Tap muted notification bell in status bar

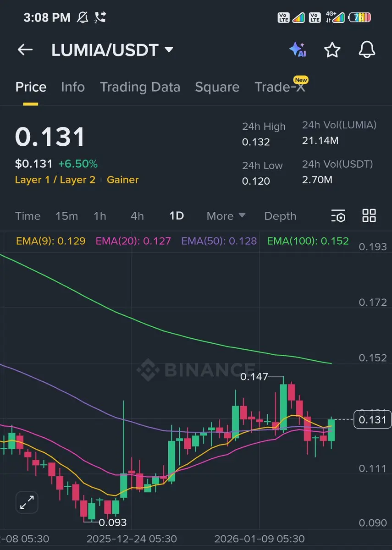[x=83, y=18]
